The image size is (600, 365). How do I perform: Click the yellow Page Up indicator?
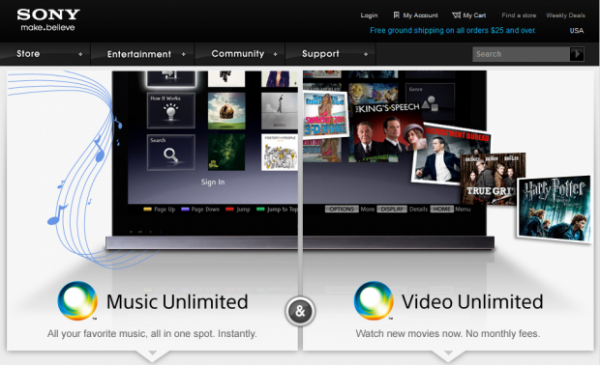(147, 209)
